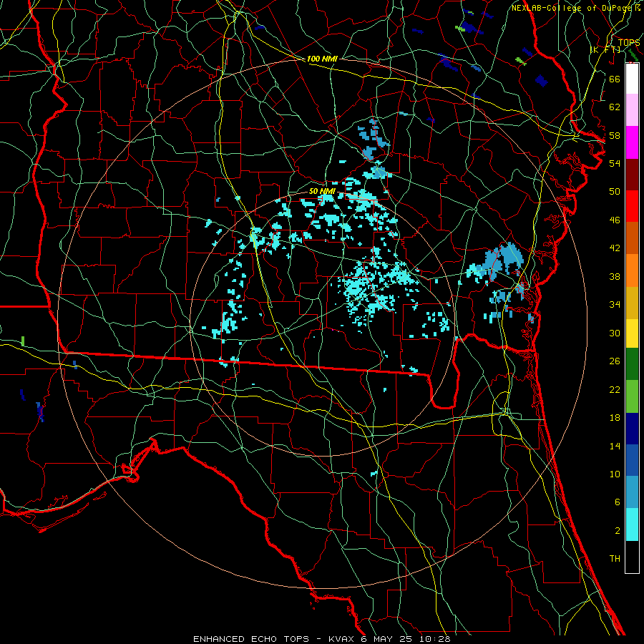This screenshot has width=644, height=644.
Task: Click the legend value '6'
Action: pyautogui.click(x=617, y=502)
